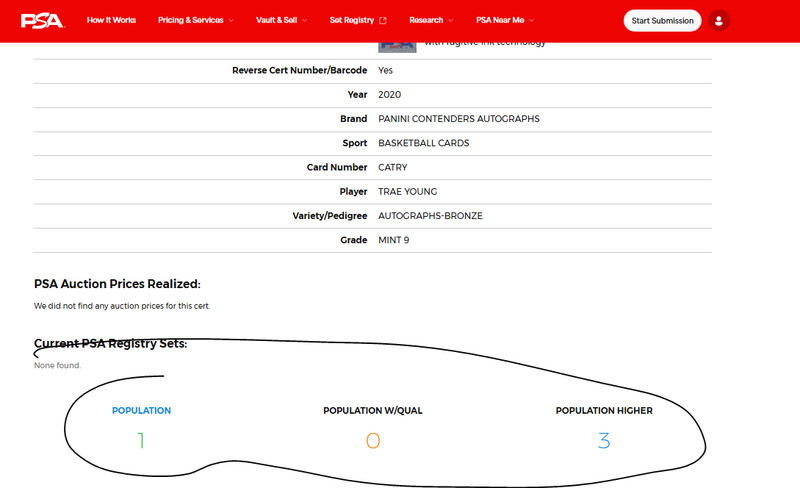Screen dimensions: 800x488
Task: Click the Set Registry external link icon
Action: point(383,20)
